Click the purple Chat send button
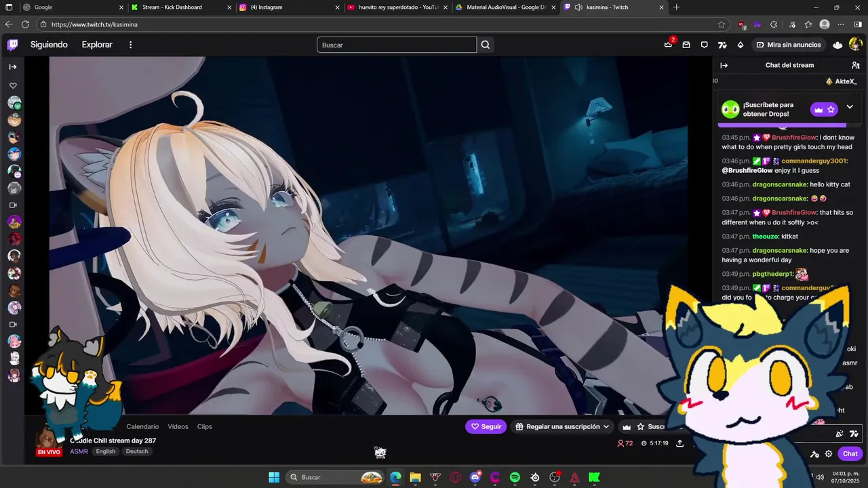Screen dimensions: 868x488 [850, 454]
